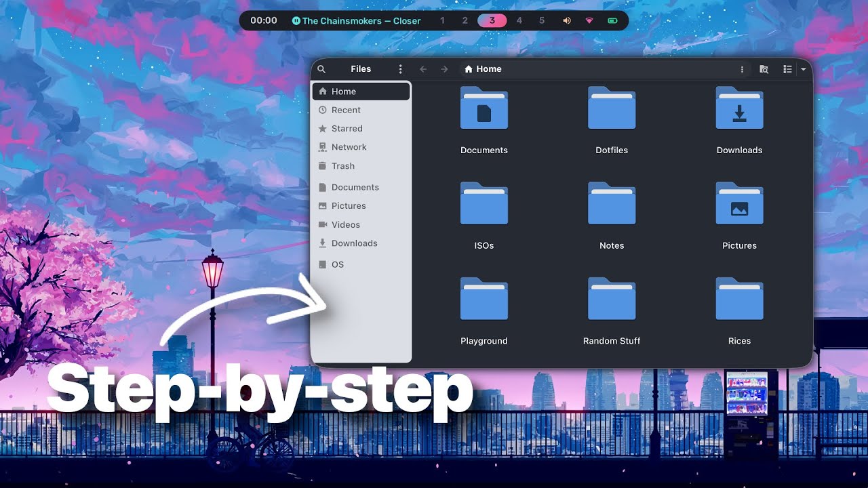The height and width of the screenshot is (488, 868).
Task: Click the search icon in Files header
Action: [x=321, y=69]
